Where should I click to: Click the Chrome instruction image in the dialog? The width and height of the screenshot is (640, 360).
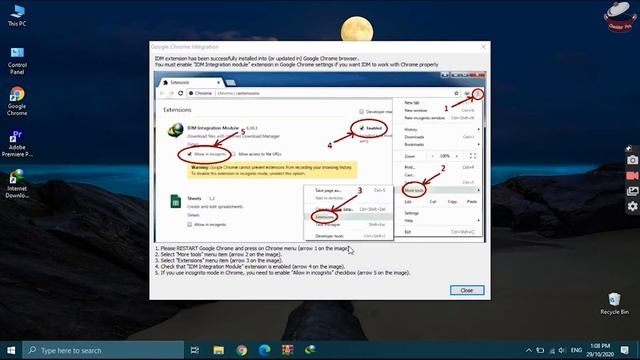320,157
